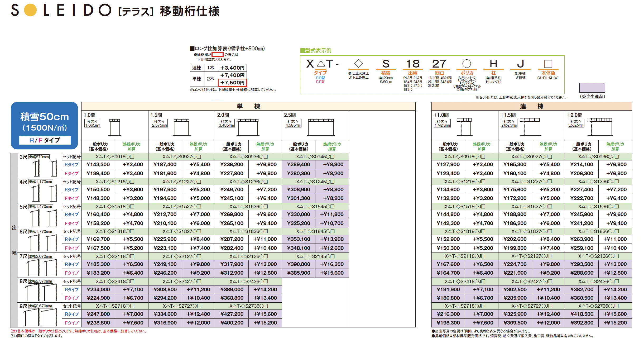
Task: Click the +¥13,900 surcharge cell
Action: [x=332, y=239]
